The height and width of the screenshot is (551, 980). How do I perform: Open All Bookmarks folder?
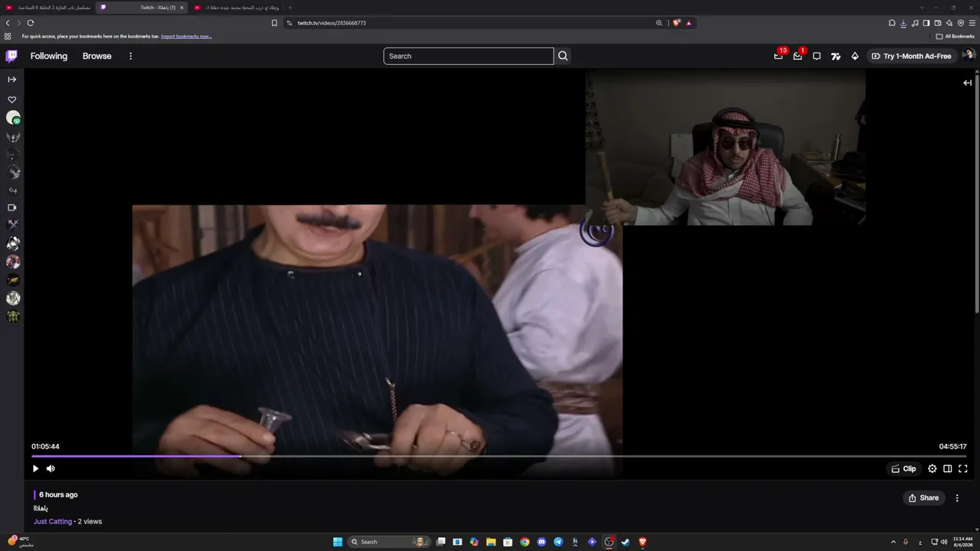point(955,36)
